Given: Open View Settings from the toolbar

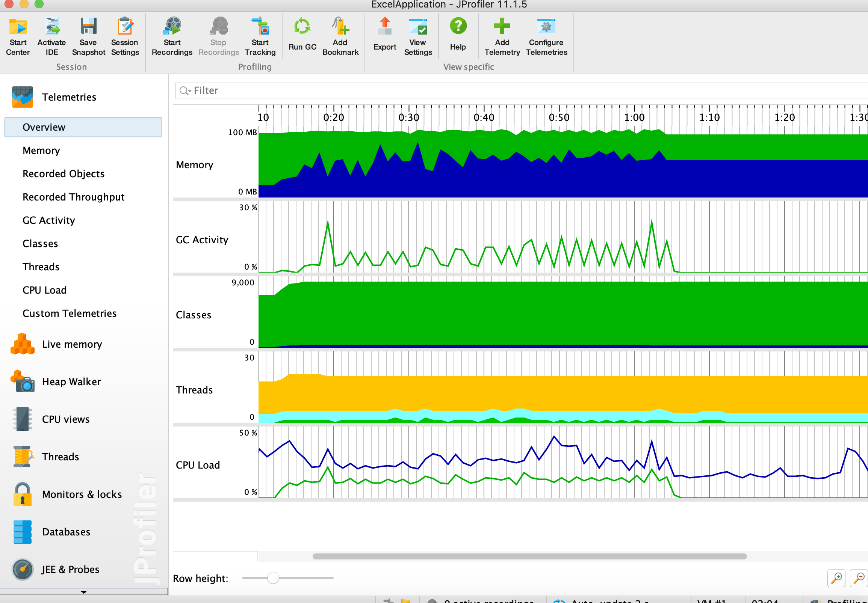Looking at the screenshot, I should (x=418, y=26).
